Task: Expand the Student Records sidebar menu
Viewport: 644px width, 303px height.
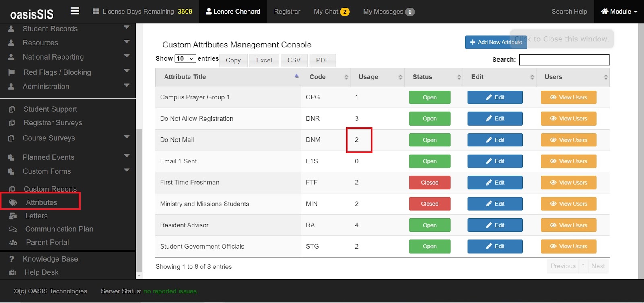Action: point(127,27)
